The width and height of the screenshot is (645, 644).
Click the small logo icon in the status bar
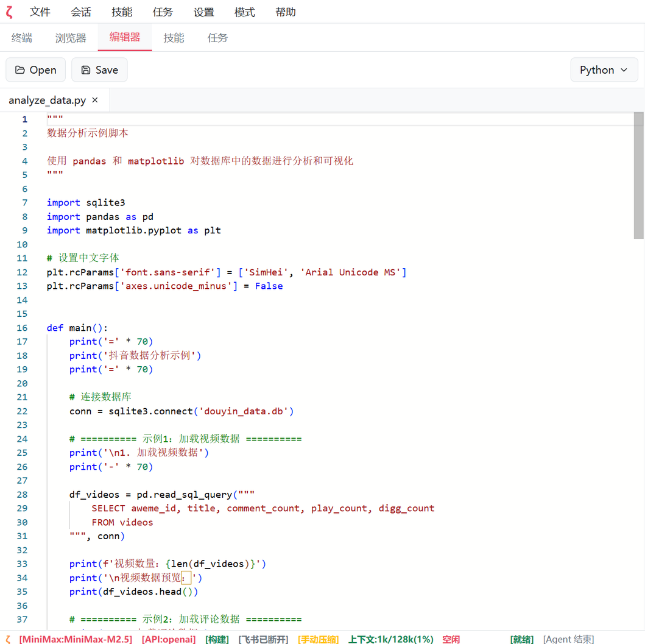(8, 639)
